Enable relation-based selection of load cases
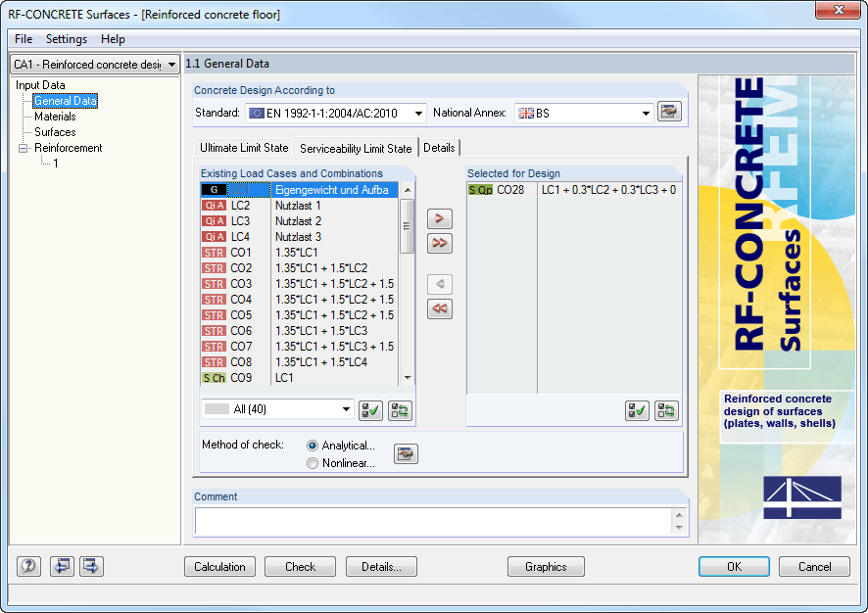The height and width of the screenshot is (613, 868). (x=399, y=409)
